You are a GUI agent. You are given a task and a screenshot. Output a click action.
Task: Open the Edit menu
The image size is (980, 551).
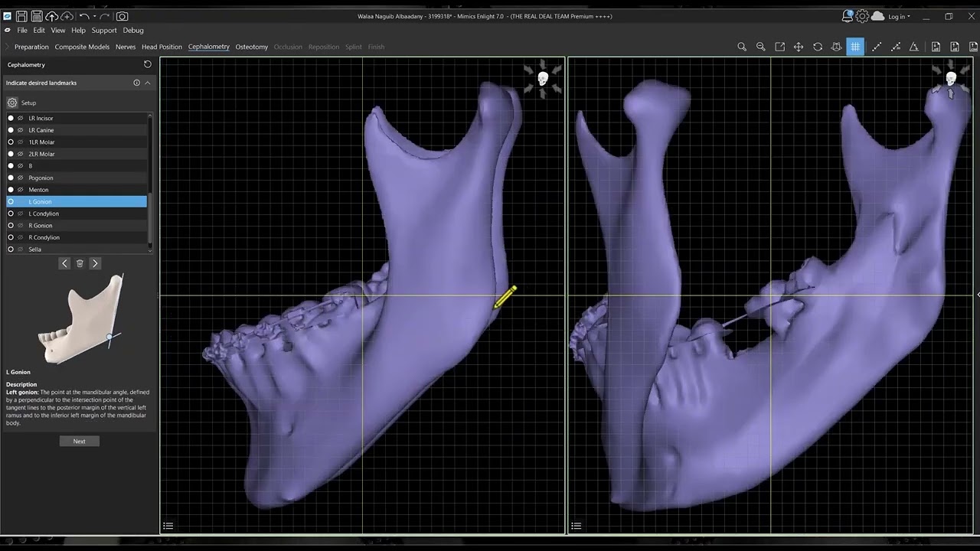click(x=39, y=31)
